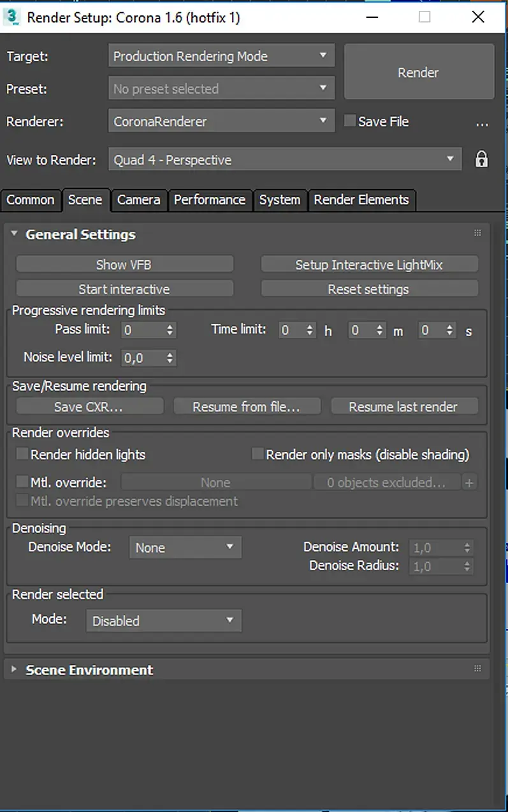
Task: Click the Time limit hours field
Action: point(291,331)
